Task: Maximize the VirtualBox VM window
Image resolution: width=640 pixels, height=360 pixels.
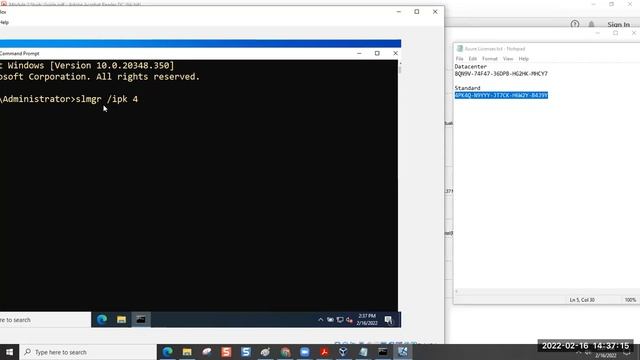Action: [417, 12]
